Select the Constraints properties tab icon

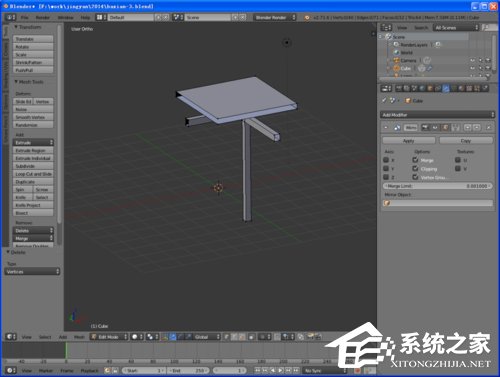pos(438,88)
